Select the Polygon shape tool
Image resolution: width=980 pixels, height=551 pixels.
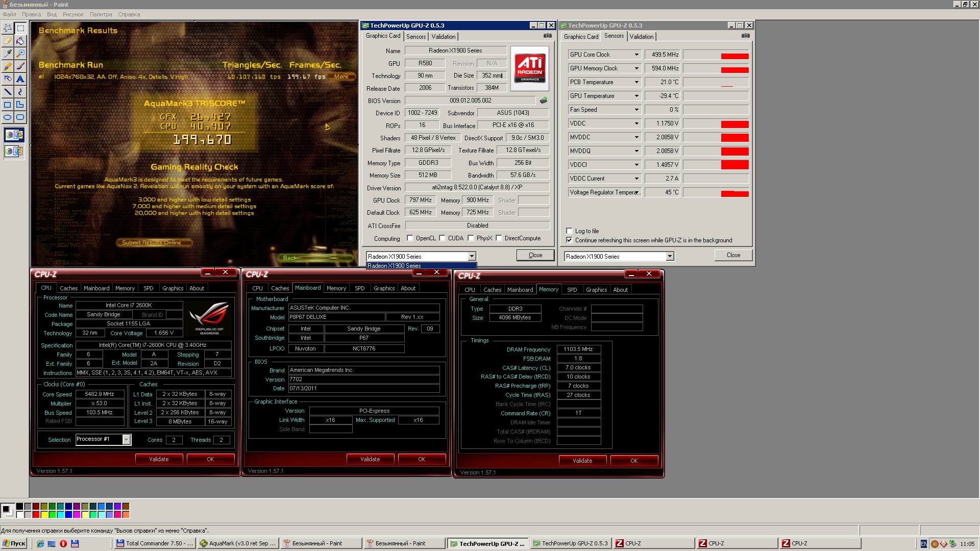pyautogui.click(x=20, y=104)
